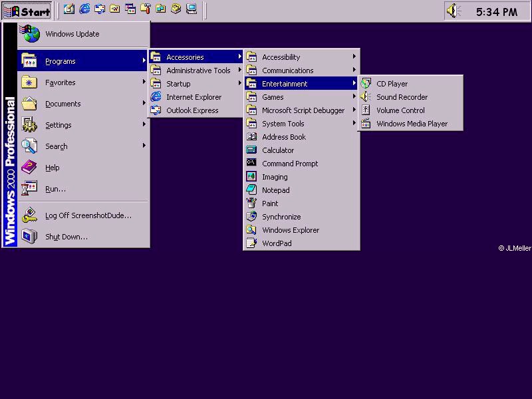Open Notepad
This screenshot has height=399, width=532.
301,190
